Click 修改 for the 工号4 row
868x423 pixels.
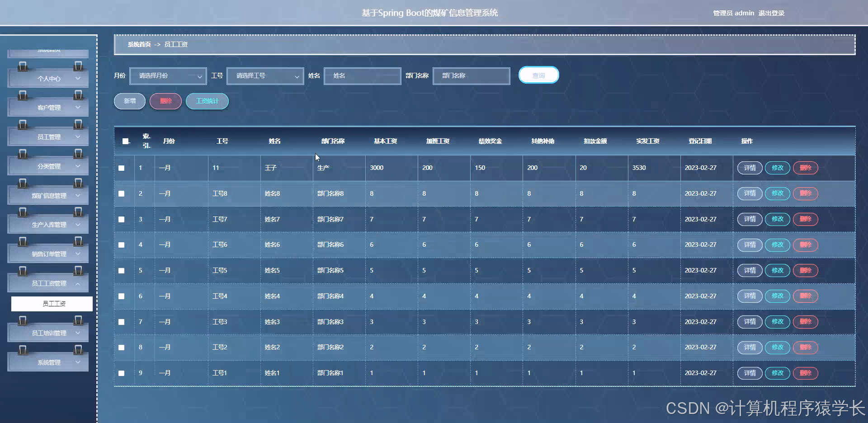(778, 296)
